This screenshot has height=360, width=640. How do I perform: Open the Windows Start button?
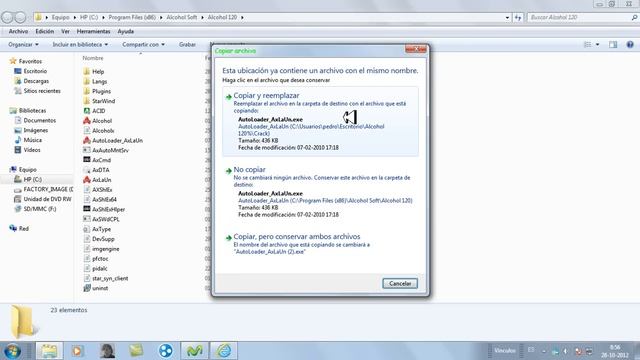pos(12,351)
